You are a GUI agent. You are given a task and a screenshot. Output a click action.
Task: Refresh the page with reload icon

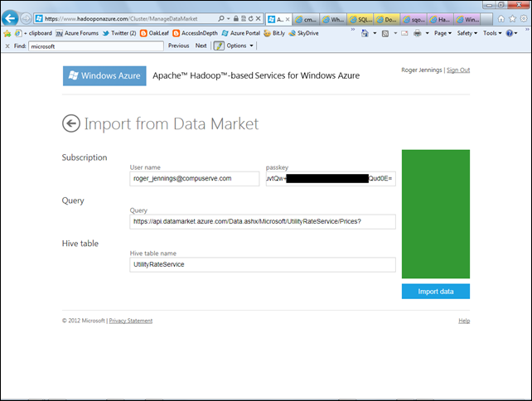(251, 19)
